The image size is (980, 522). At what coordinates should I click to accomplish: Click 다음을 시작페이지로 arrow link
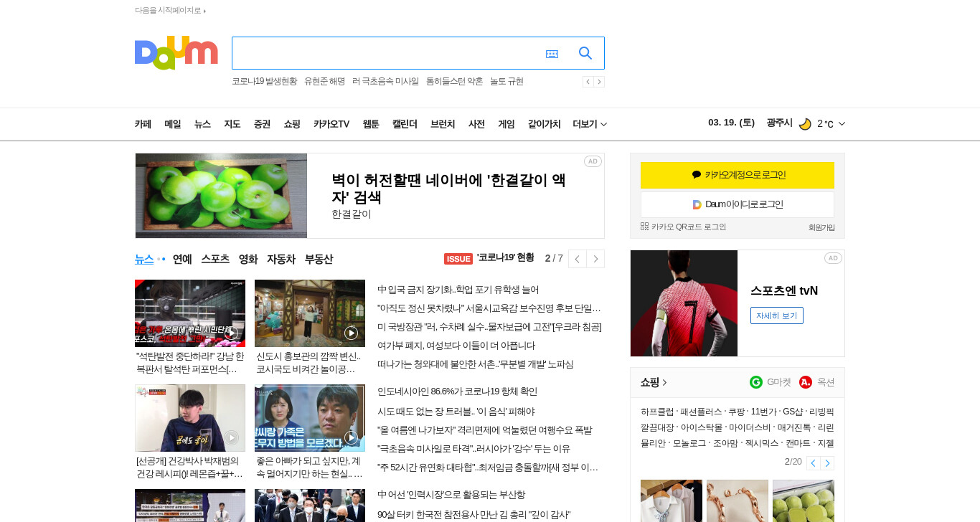[170, 11]
